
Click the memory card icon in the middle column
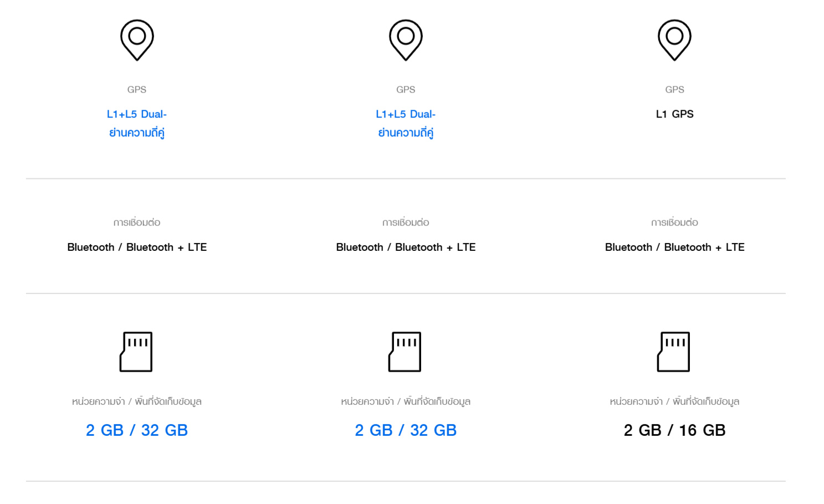click(405, 352)
